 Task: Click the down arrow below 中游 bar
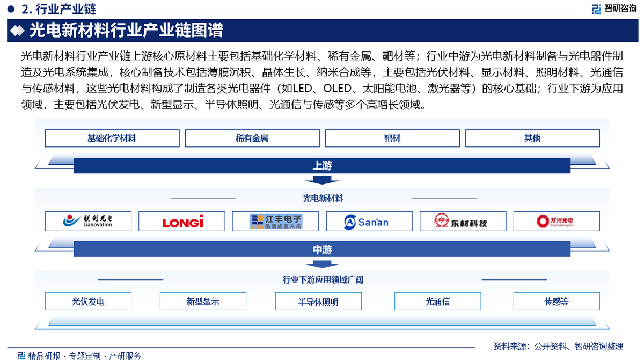tap(322, 264)
